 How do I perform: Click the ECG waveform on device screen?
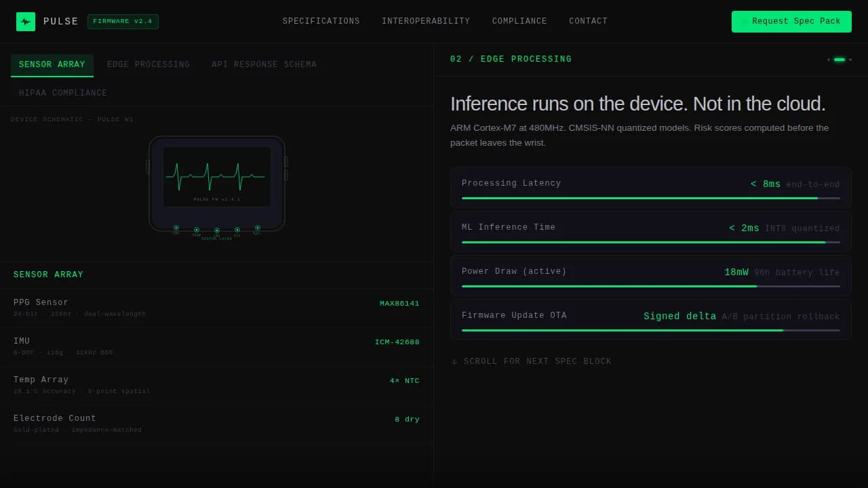(x=215, y=176)
